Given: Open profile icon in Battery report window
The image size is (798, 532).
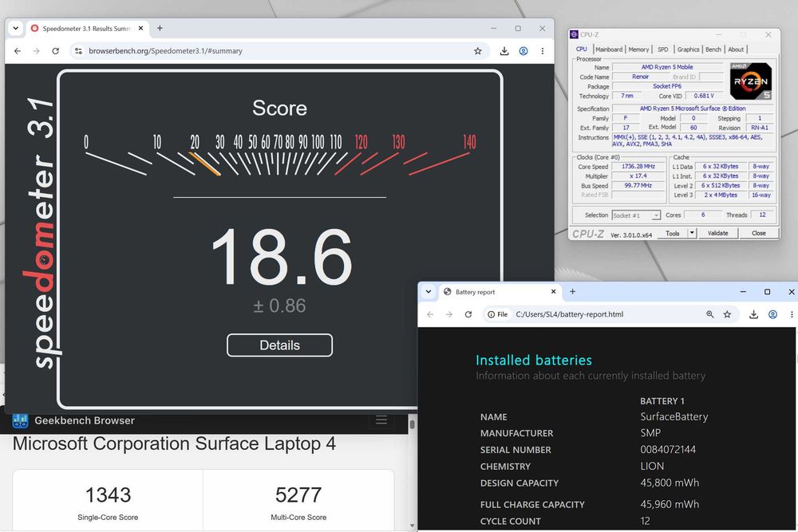Looking at the screenshot, I should click(x=772, y=314).
